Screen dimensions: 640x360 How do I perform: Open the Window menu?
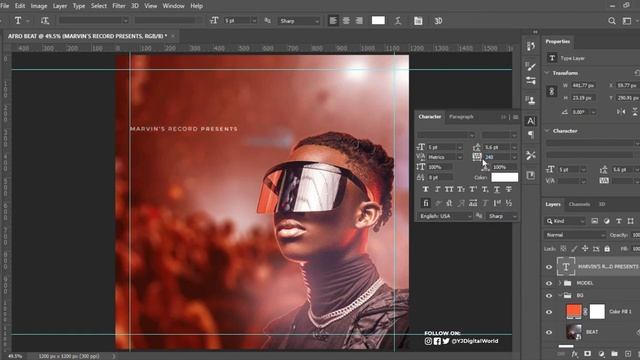[x=173, y=6]
